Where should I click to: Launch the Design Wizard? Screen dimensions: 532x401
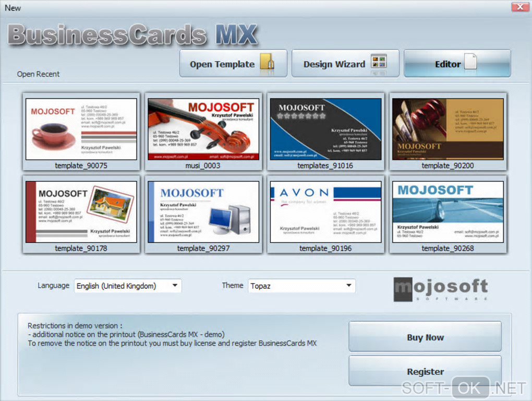[x=345, y=64]
